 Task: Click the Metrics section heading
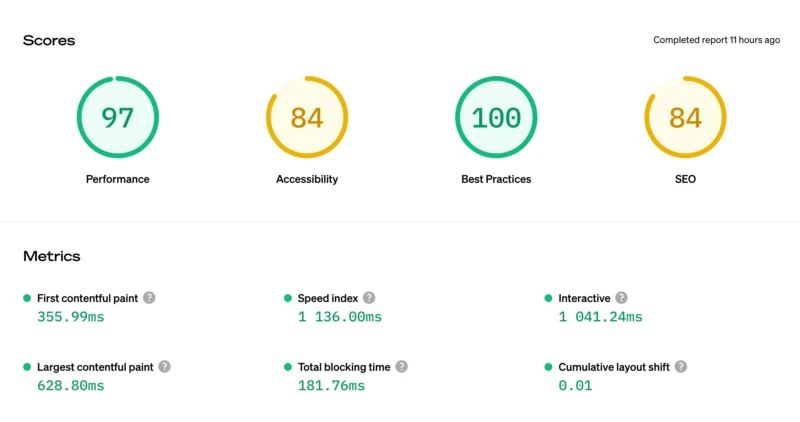pos(52,256)
